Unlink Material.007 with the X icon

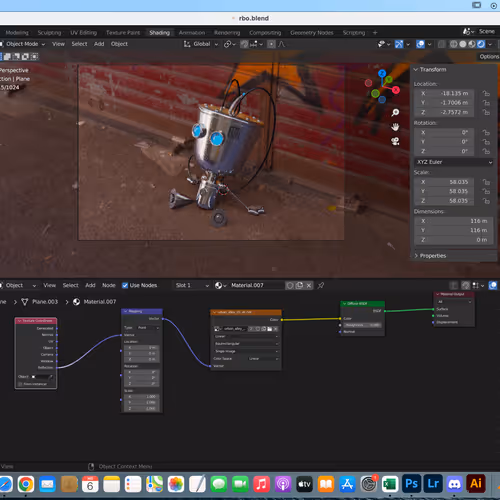(309, 285)
